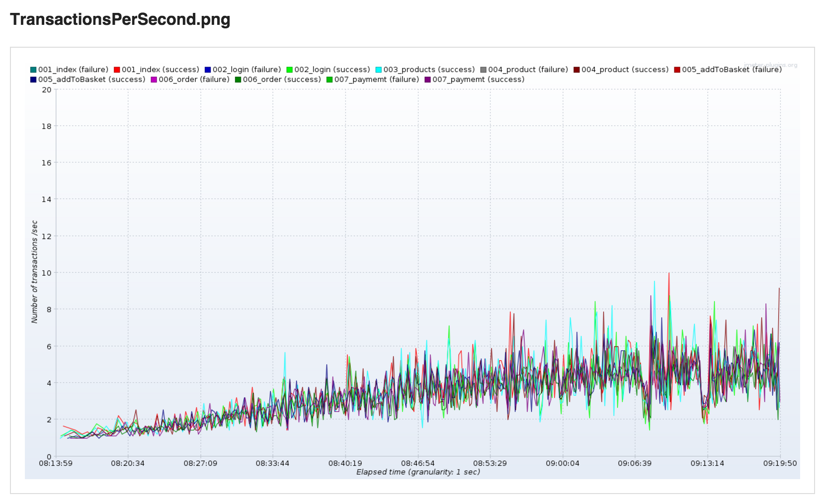Click the time label 09:19:50
This screenshot has height=504, width=824.
pyautogui.click(x=780, y=463)
